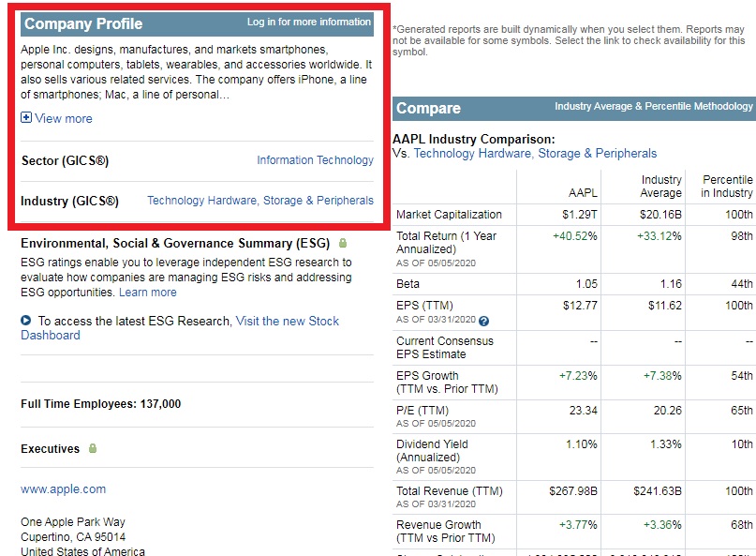This screenshot has height=556, width=756.
Task: Open Technology Hardware industry link in Company Profile
Action: [260, 201]
